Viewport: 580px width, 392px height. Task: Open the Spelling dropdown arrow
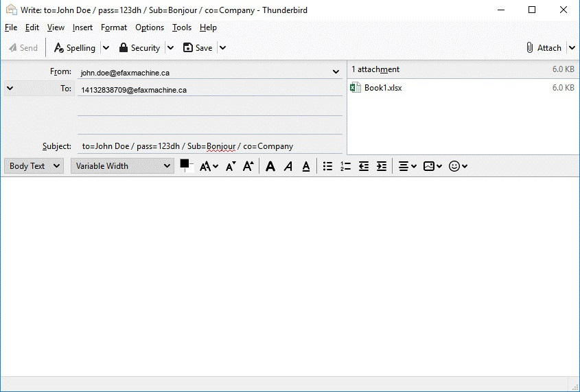click(x=106, y=47)
